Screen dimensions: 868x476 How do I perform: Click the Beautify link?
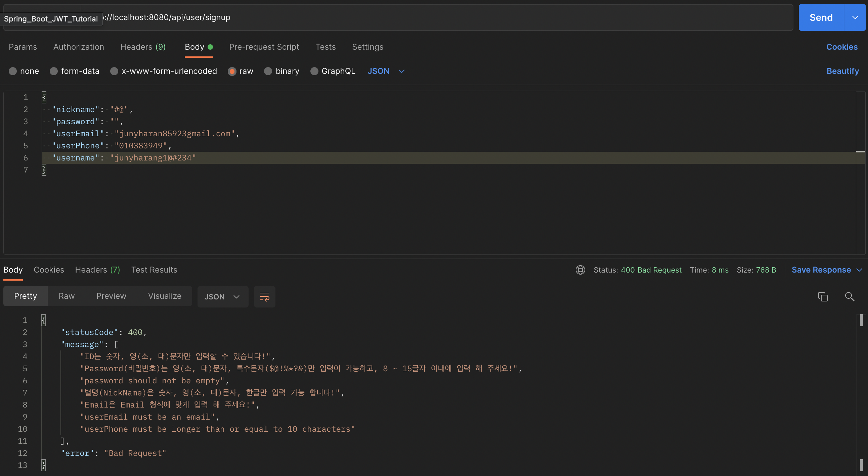(x=842, y=71)
